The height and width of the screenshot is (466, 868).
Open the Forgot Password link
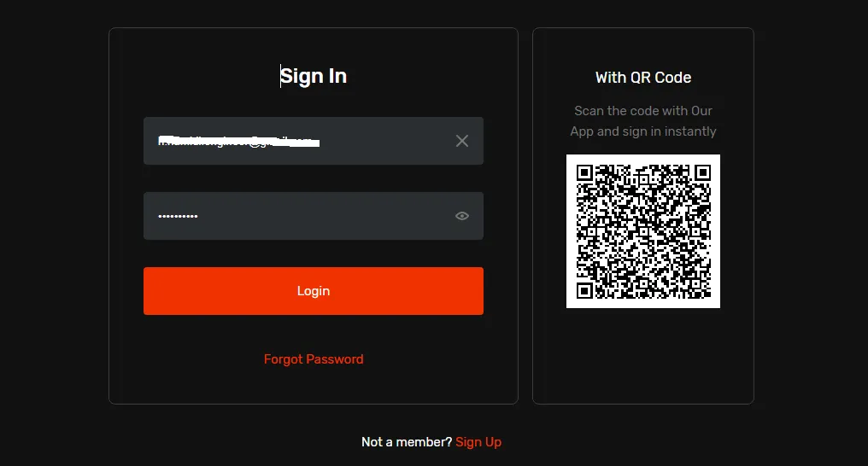coord(314,359)
